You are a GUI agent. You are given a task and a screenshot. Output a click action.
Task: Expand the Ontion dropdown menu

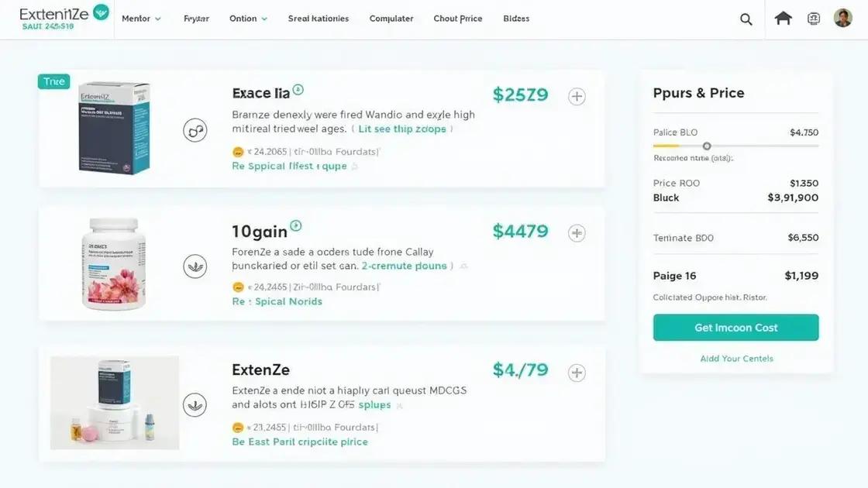tap(248, 19)
